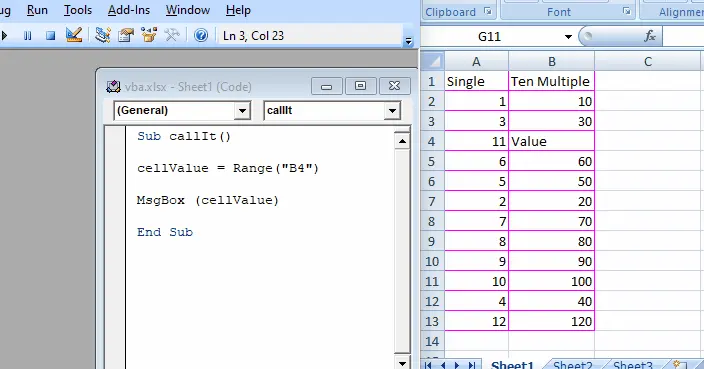The width and height of the screenshot is (704, 369).
Task: Select cell containing 90
Action: tap(552, 261)
